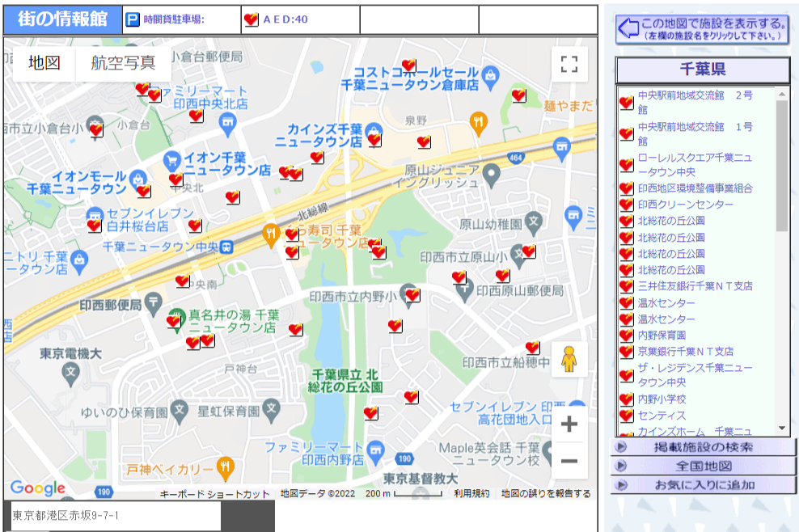
Task: Click scroll down arrow of facility list
Action: 782,429
